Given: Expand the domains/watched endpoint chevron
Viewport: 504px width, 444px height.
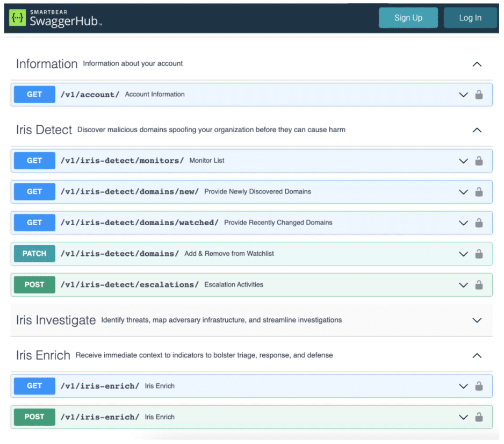Looking at the screenshot, I should pyautogui.click(x=463, y=223).
